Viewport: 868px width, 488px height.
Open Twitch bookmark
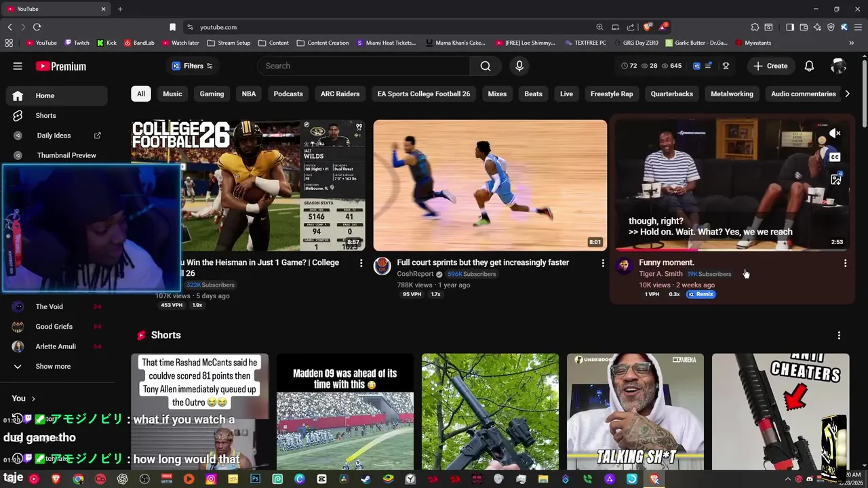click(x=77, y=43)
